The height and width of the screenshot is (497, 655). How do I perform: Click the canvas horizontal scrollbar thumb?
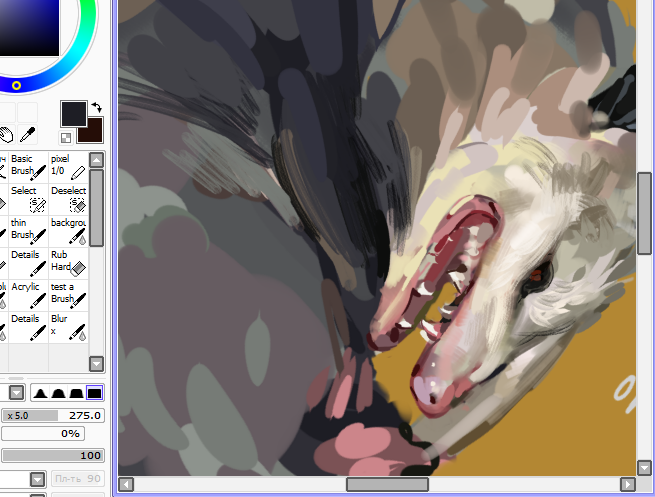click(387, 484)
